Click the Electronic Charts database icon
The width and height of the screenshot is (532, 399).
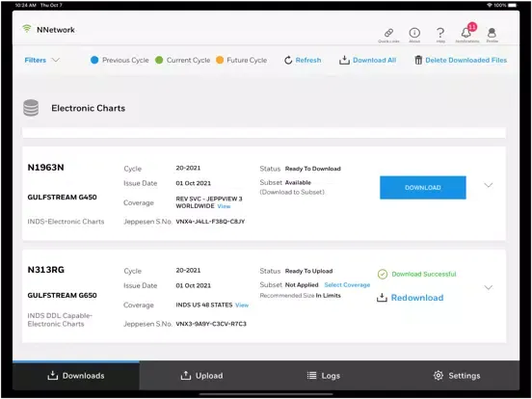[x=31, y=108]
